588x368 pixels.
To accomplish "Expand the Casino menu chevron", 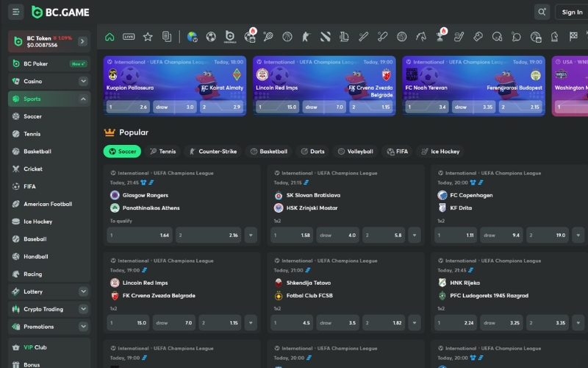I will pyautogui.click(x=83, y=81).
